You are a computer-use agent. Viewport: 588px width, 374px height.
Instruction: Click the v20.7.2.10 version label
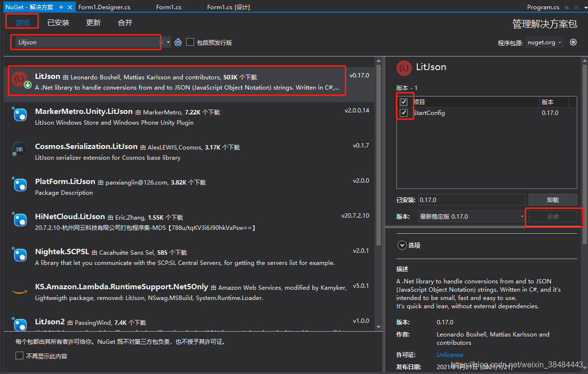(355, 216)
